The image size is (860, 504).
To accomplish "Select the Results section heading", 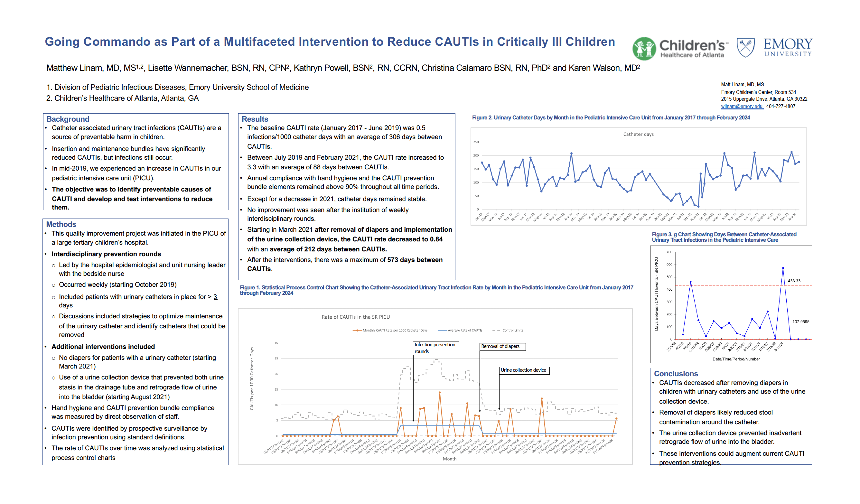I will 255,119.
